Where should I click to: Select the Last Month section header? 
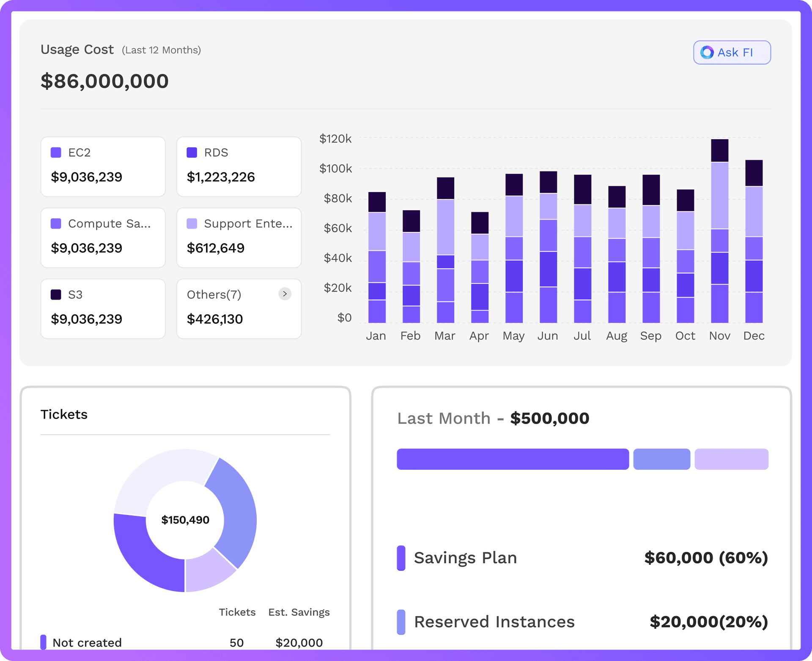(x=493, y=418)
